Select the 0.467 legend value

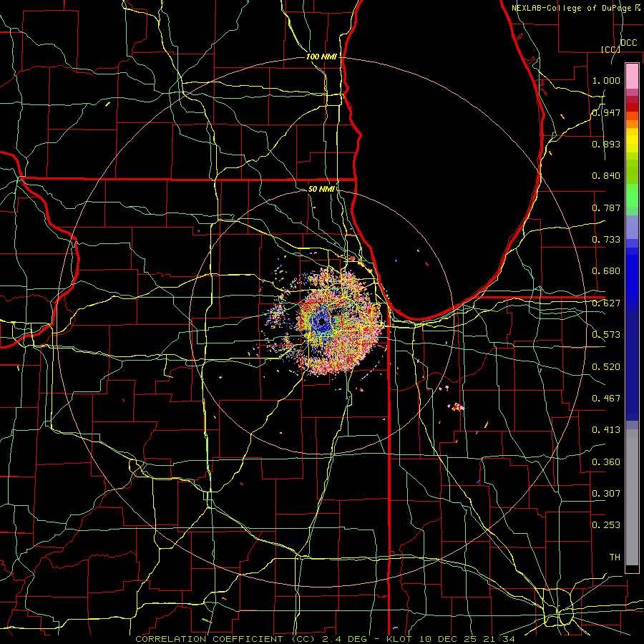(x=606, y=399)
